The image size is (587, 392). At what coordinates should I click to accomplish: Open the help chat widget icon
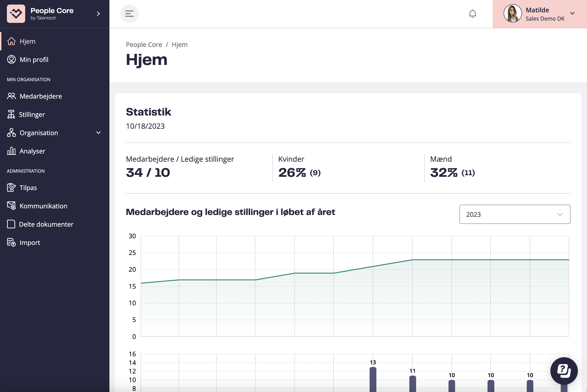564,371
